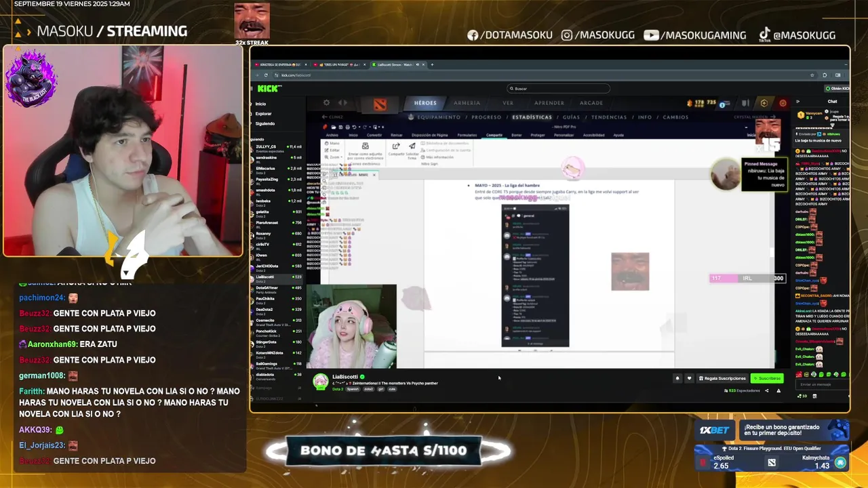Open the Convertir menu in PDF app
868x488 pixels.
[x=374, y=135]
